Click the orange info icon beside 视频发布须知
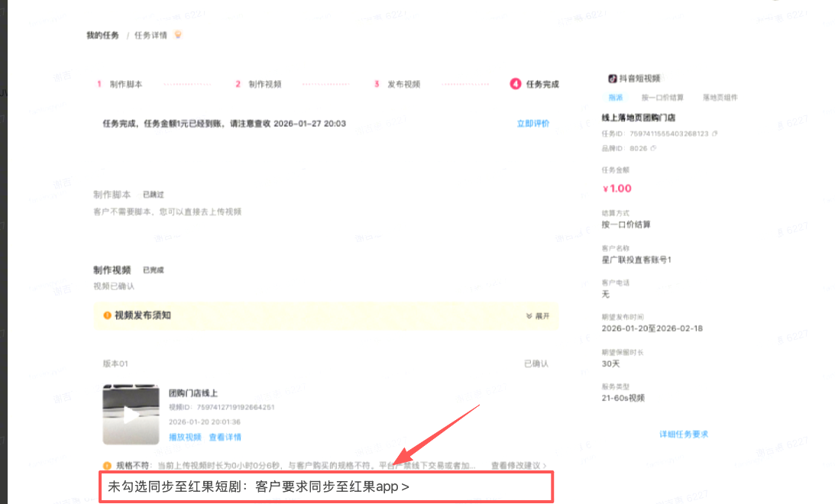 click(108, 315)
